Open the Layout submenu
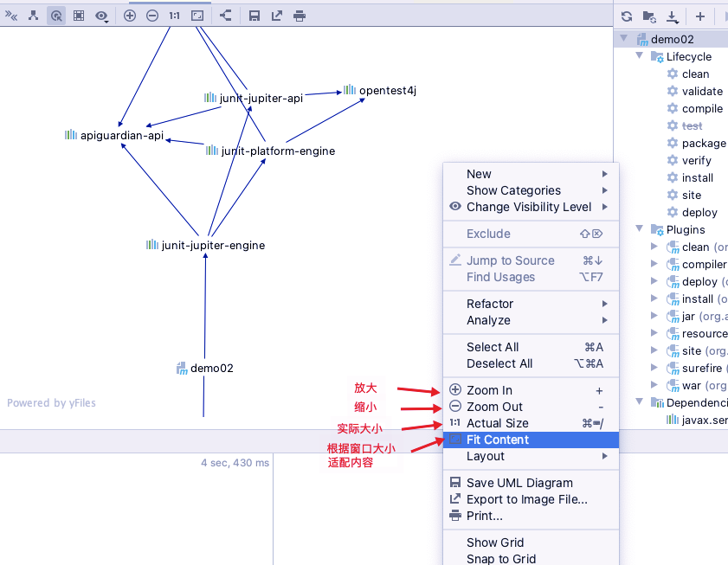 (x=532, y=456)
